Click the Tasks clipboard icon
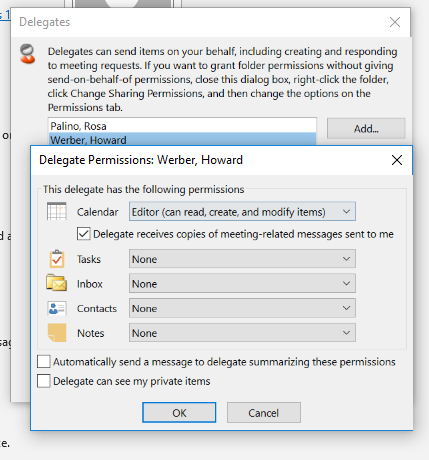Image resolution: width=429 pixels, height=460 pixels. tap(57, 259)
